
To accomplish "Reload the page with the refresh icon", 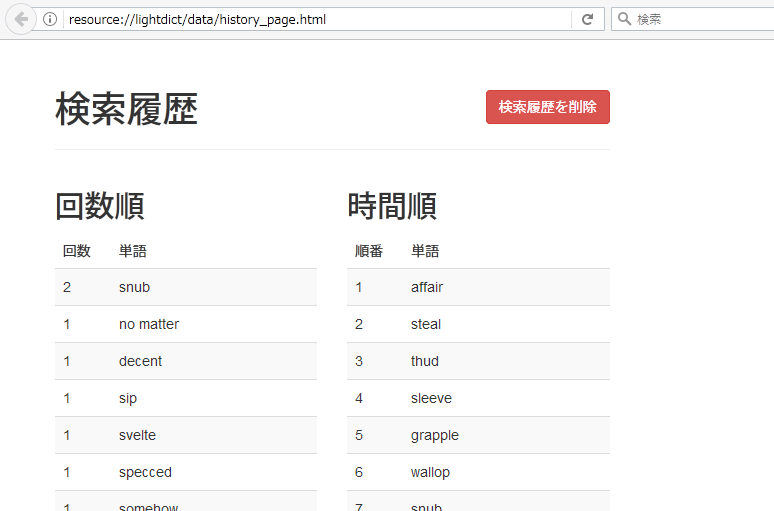I will point(587,19).
